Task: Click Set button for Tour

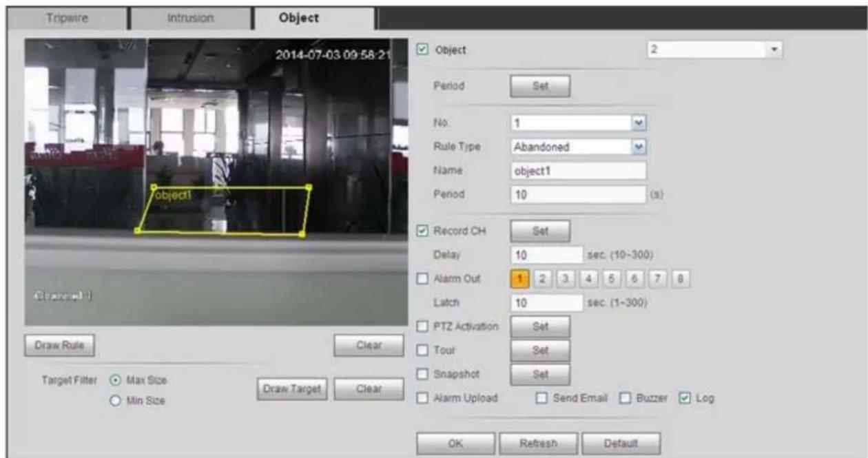Action: [540, 351]
